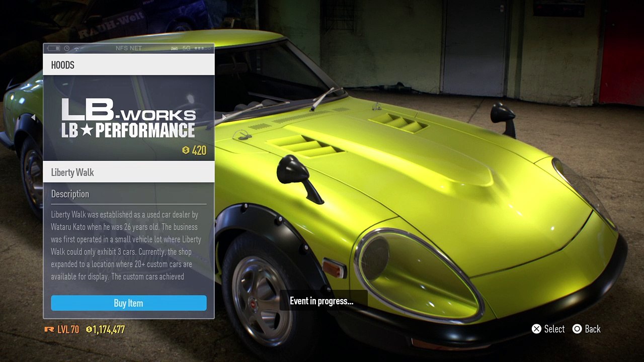Click the cross Select button icon
This screenshot has width=644, height=362.
[537, 329]
